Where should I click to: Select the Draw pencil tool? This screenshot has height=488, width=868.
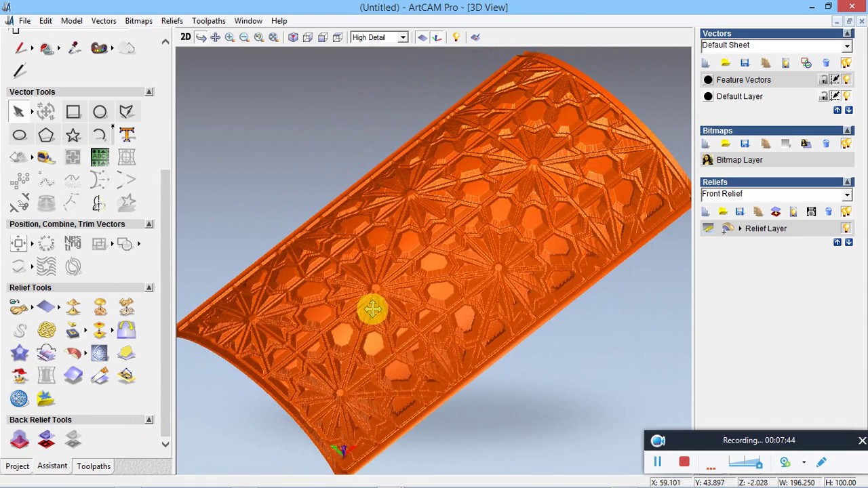coord(19,71)
